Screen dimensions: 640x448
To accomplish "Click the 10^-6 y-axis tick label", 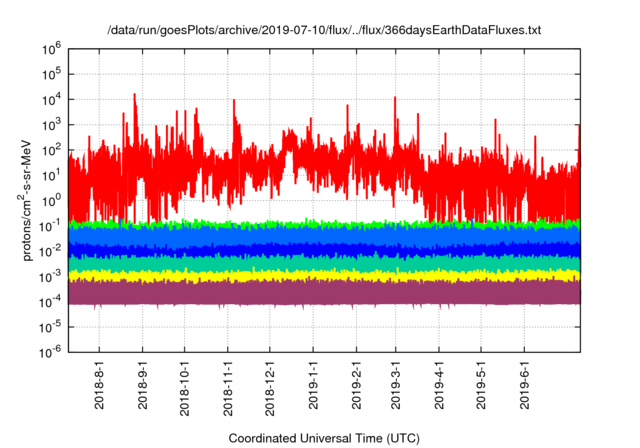I will (50, 353).
